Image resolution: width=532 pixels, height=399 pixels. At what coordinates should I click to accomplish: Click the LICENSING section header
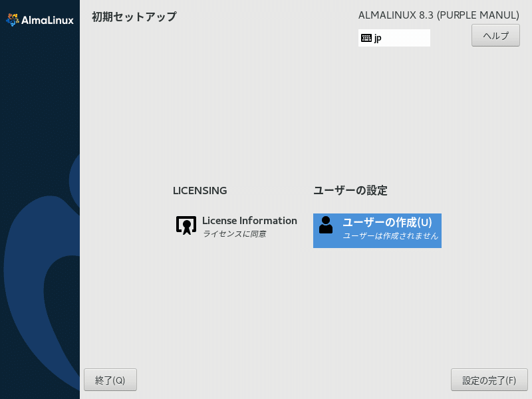(200, 191)
